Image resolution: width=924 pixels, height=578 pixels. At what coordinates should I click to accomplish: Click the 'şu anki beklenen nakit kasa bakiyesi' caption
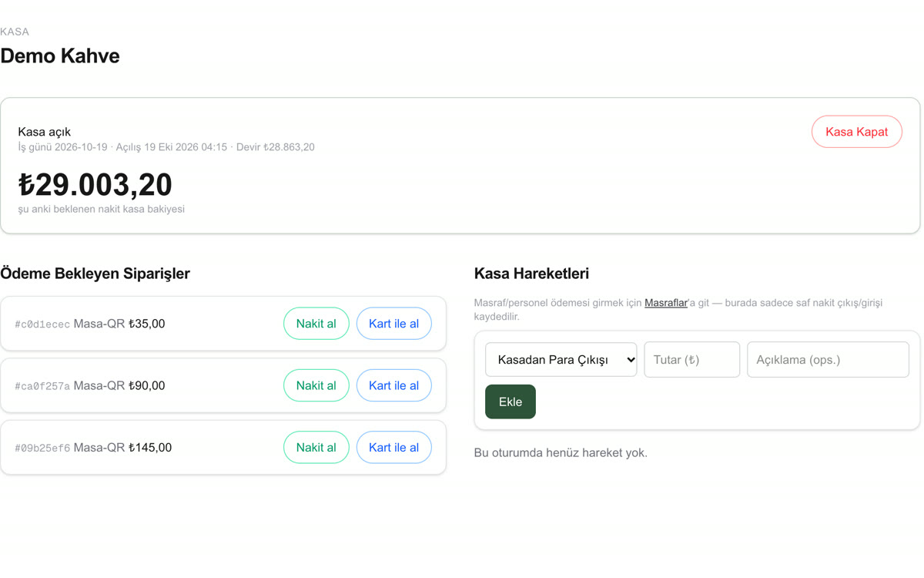pos(102,209)
